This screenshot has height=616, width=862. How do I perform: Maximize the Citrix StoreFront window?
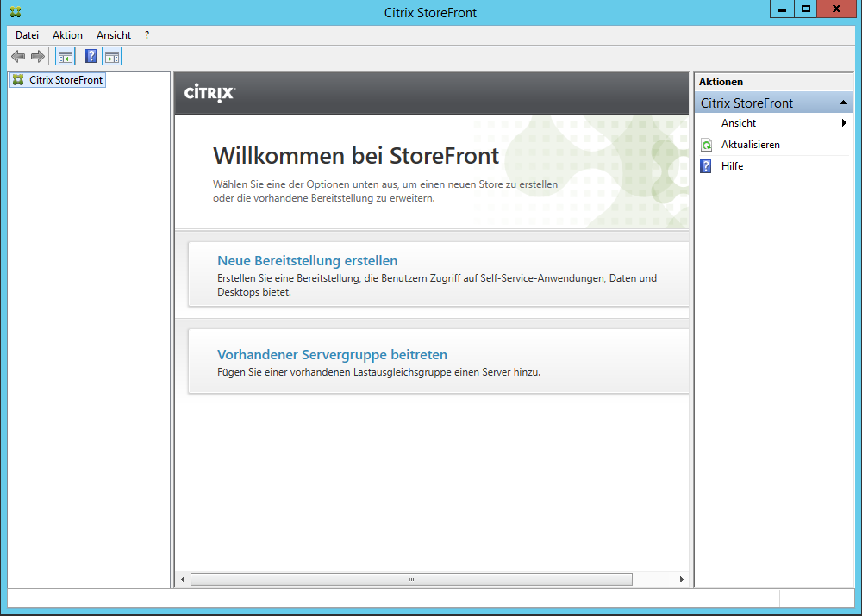coord(805,9)
